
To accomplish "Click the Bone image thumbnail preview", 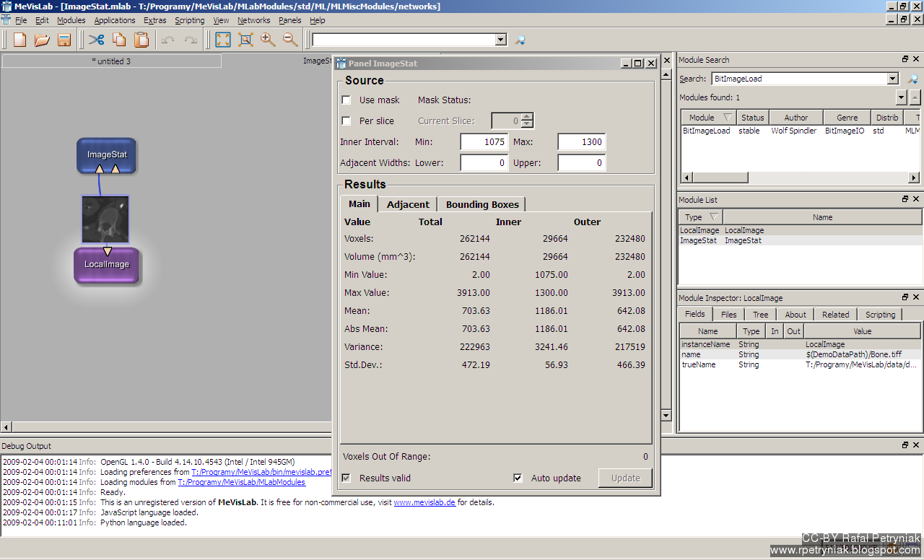I will 105,219.
